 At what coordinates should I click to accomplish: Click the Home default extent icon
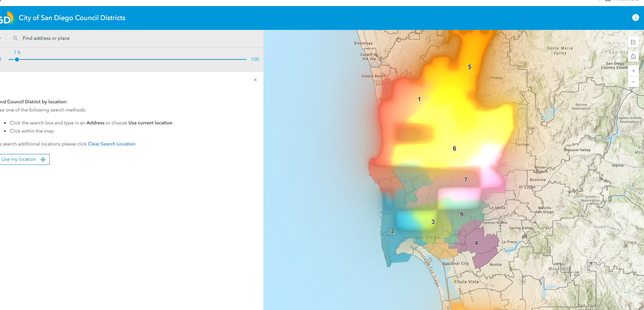633,56
